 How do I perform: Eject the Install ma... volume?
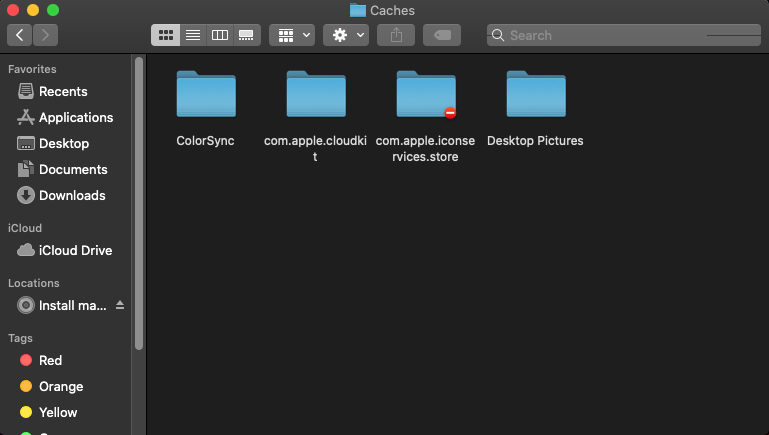[x=120, y=305]
